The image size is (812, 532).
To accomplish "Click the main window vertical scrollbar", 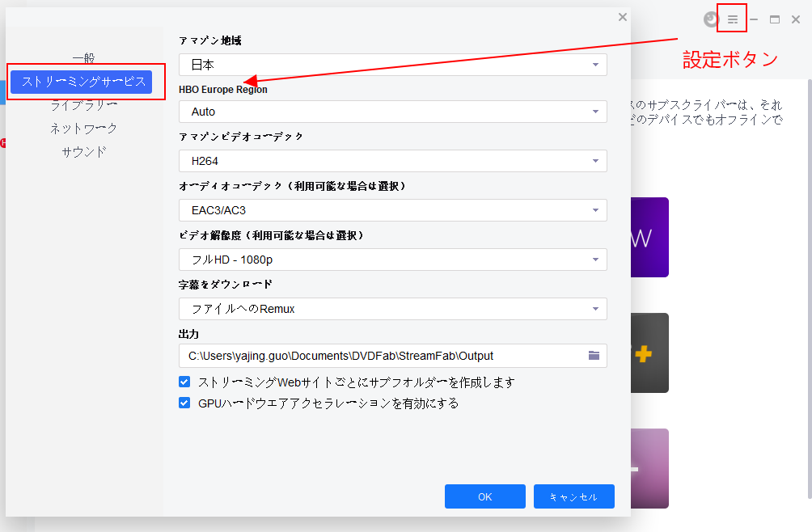I will [x=810, y=289].
